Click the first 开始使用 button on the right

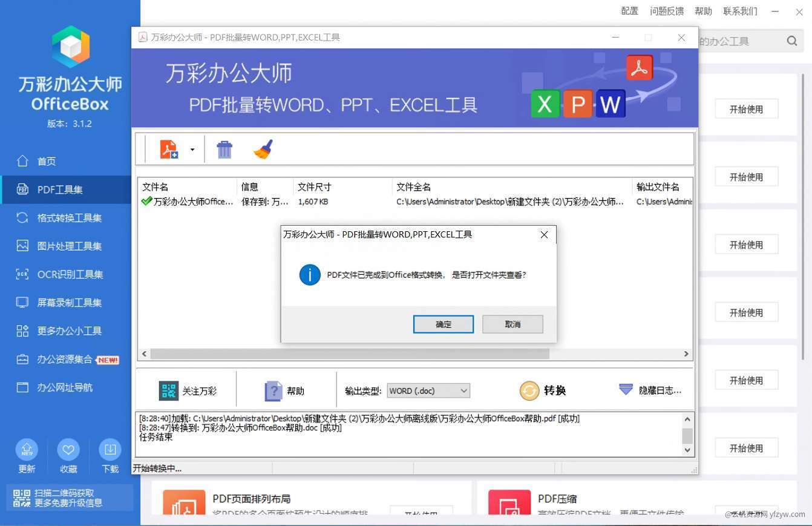(746, 110)
